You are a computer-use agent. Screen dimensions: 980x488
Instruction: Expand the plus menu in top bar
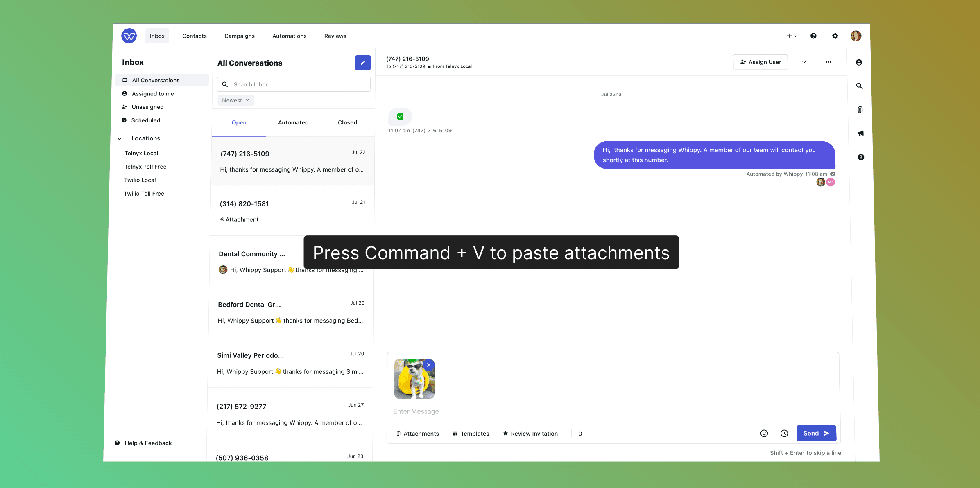click(x=791, y=36)
